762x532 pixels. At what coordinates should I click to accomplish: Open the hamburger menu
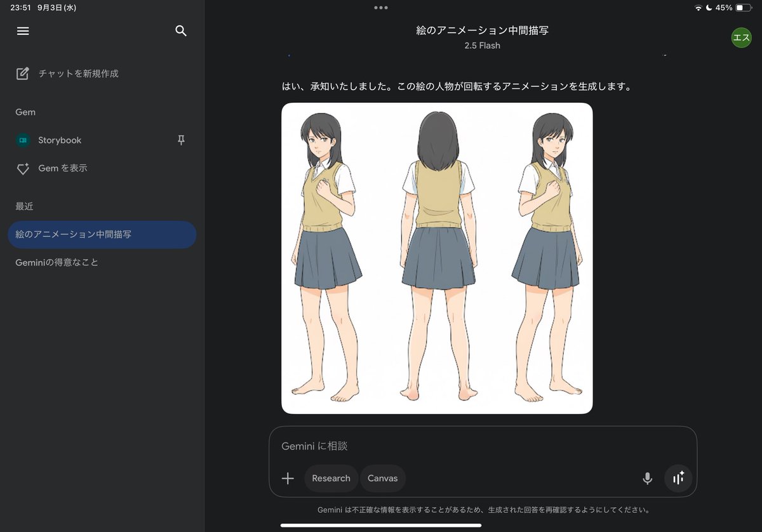(x=23, y=31)
